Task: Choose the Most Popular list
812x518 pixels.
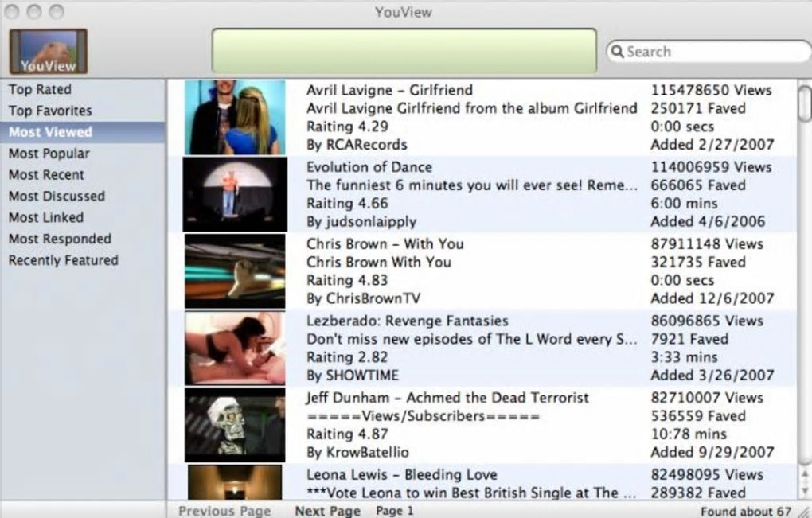Action: click(x=49, y=154)
